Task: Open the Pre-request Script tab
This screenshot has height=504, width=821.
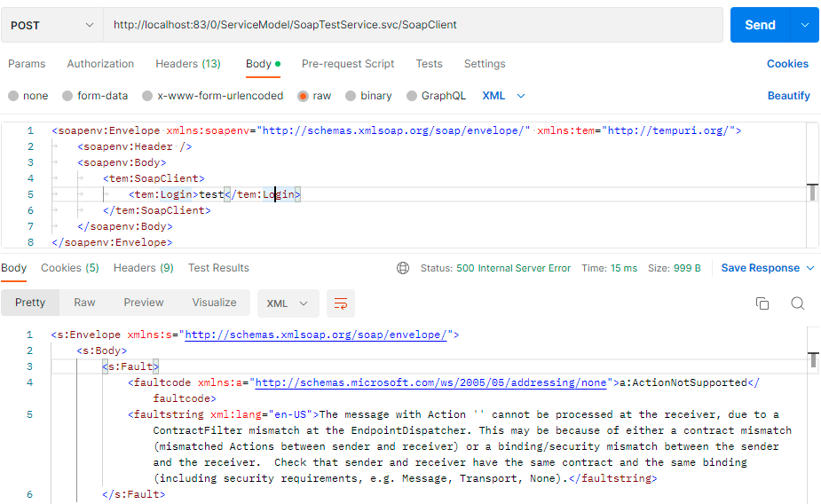Action: coord(348,64)
